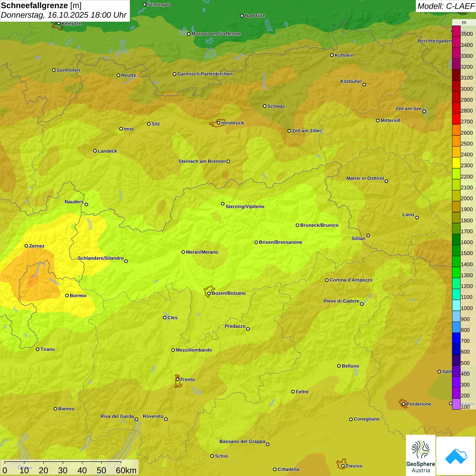This screenshot has width=476, height=476.
Task: Click the 'Sterzing/Vipiteno' label
Action: pyautogui.click(x=245, y=206)
